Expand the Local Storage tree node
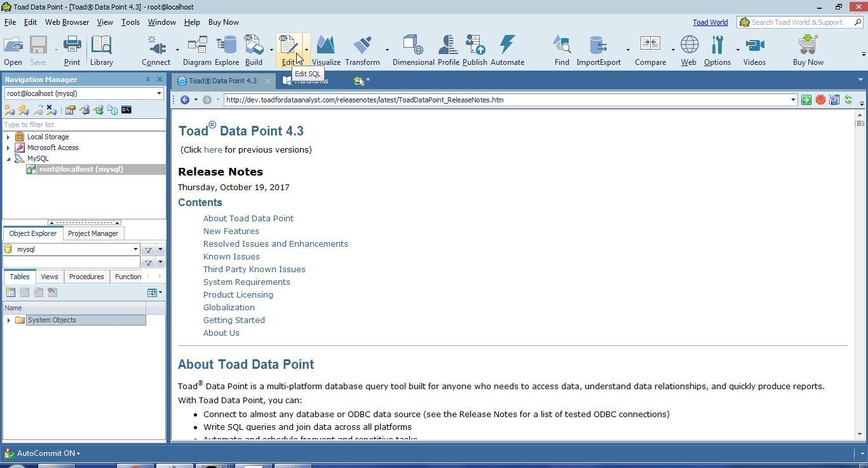 (x=8, y=137)
